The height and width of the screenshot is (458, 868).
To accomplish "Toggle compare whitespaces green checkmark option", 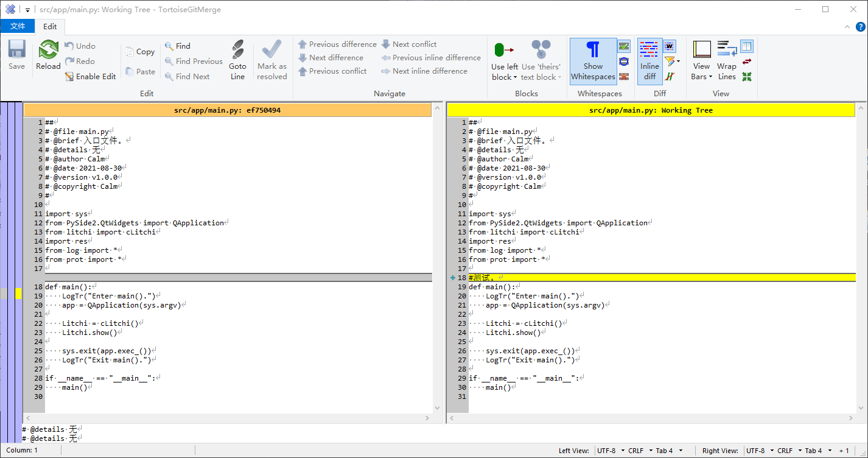I will pyautogui.click(x=624, y=46).
